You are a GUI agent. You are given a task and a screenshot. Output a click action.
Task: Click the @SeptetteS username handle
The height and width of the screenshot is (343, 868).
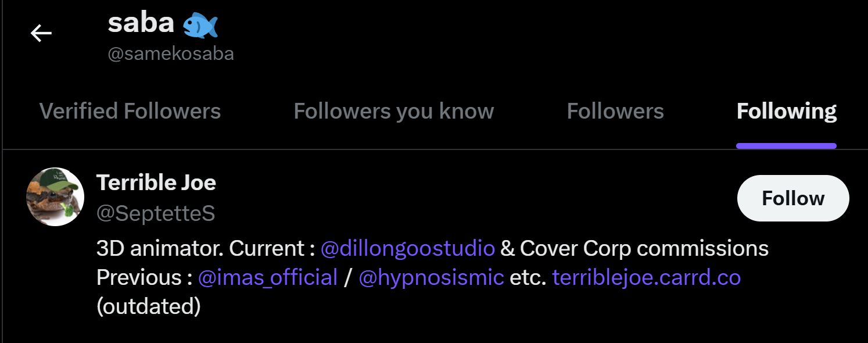[x=156, y=213]
